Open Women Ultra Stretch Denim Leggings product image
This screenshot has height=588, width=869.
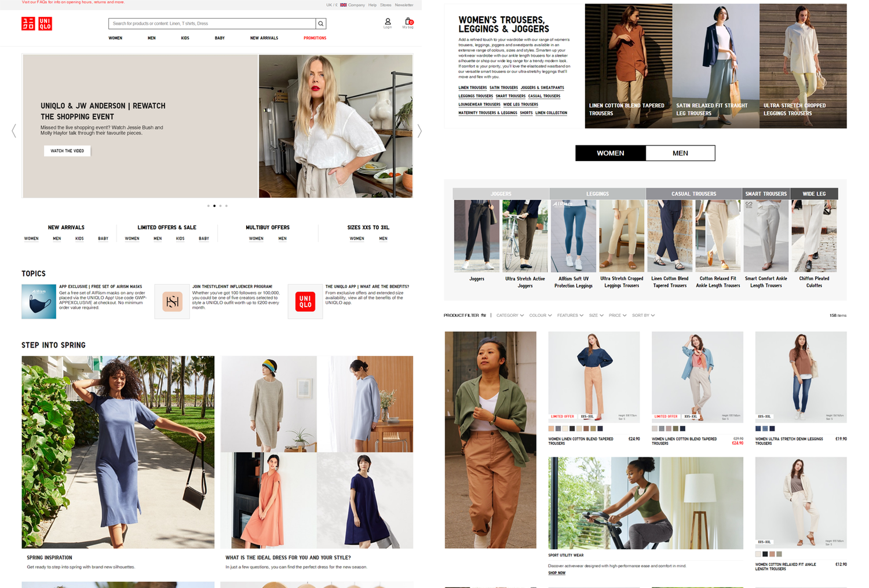801,377
